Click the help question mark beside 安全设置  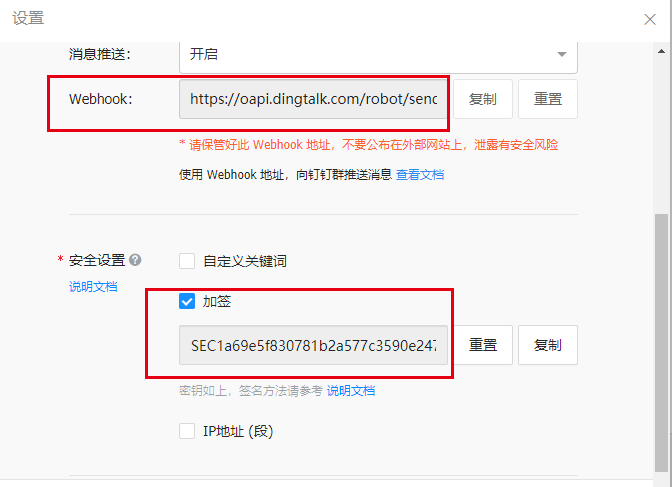[x=135, y=260]
